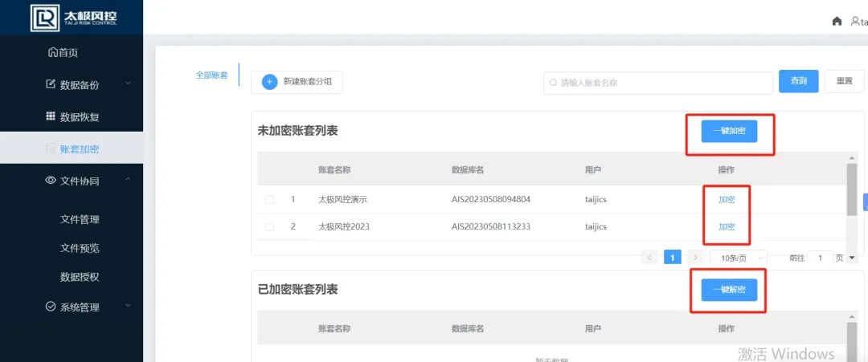This screenshot has height=362, width=868.
Task: Click the taijics user cell for 太极风控演示
Action: coord(596,200)
